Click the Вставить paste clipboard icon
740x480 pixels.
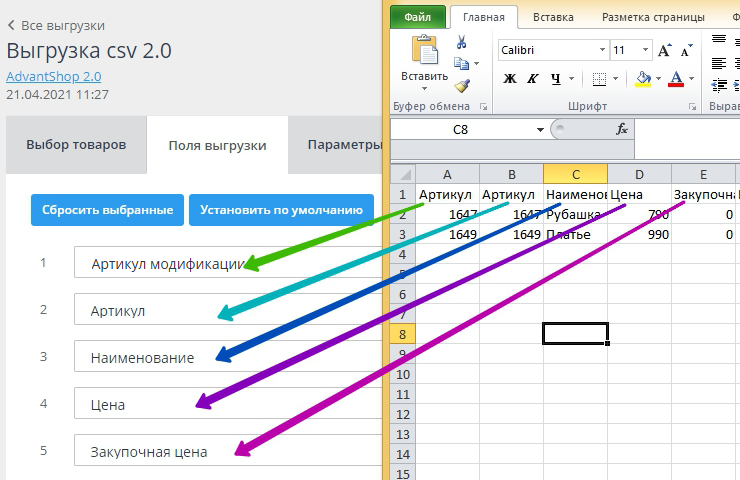(x=425, y=52)
